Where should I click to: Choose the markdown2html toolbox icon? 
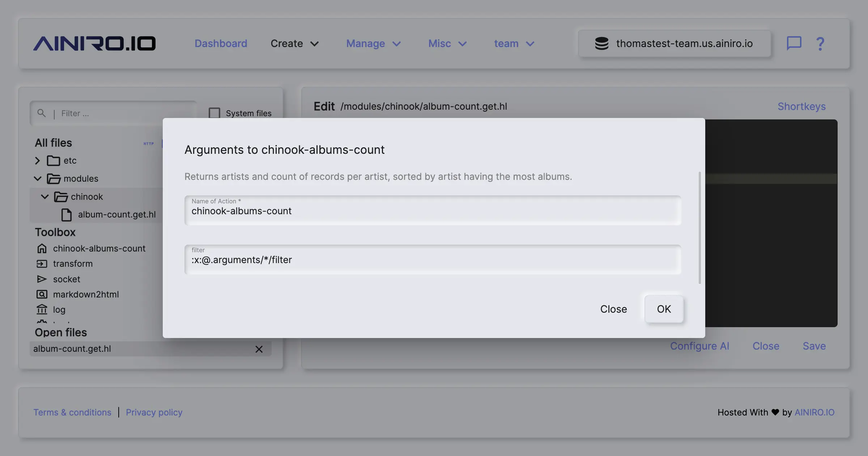[42, 294]
